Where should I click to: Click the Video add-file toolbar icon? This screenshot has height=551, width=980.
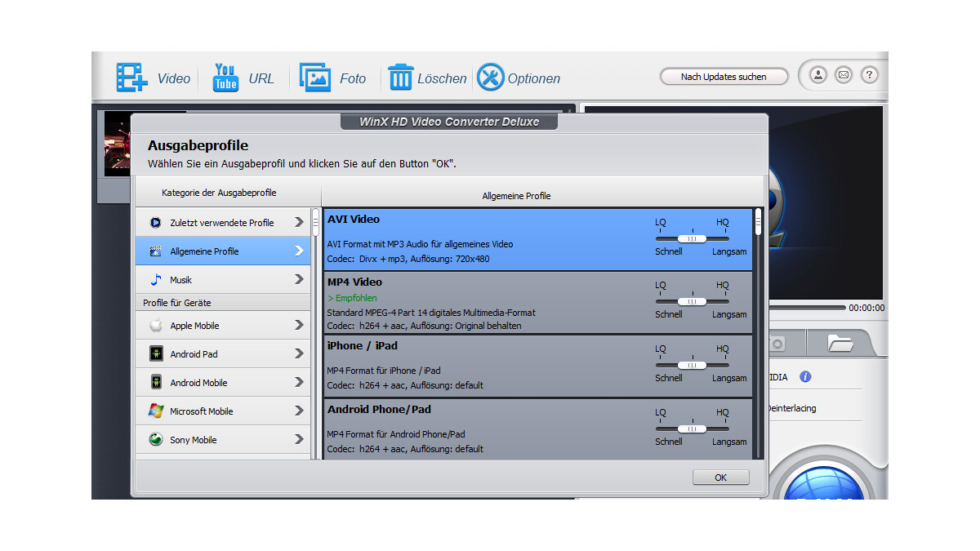[131, 78]
